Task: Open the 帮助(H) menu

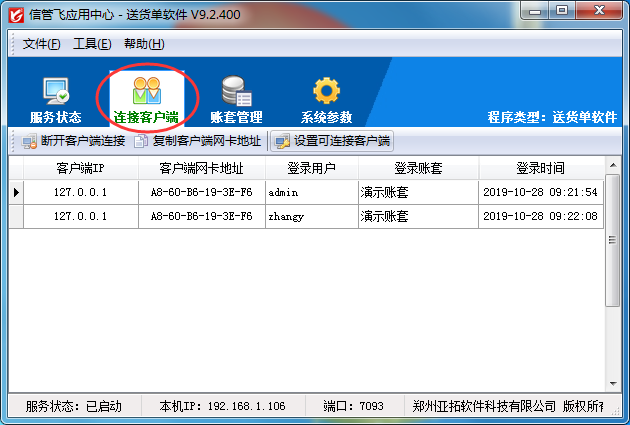Action: pos(144,44)
